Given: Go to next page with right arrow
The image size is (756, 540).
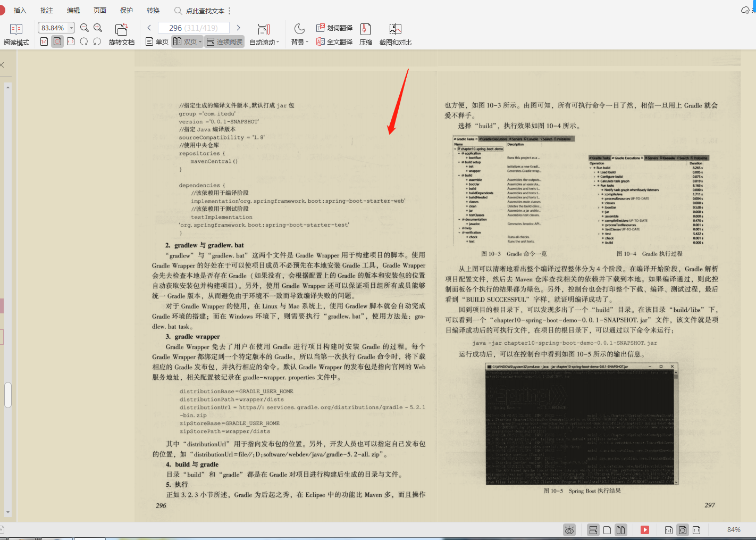Looking at the screenshot, I should point(238,27).
